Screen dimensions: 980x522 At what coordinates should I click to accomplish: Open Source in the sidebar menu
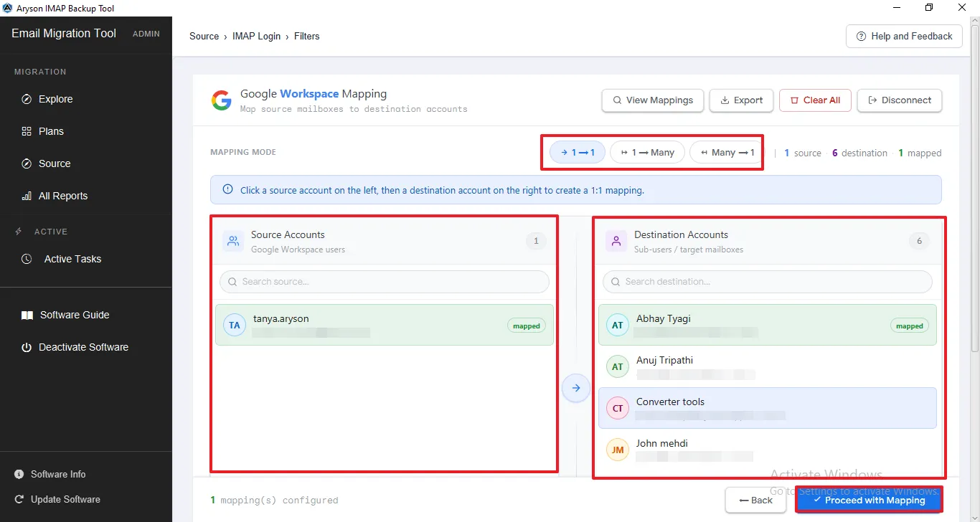[x=55, y=163]
